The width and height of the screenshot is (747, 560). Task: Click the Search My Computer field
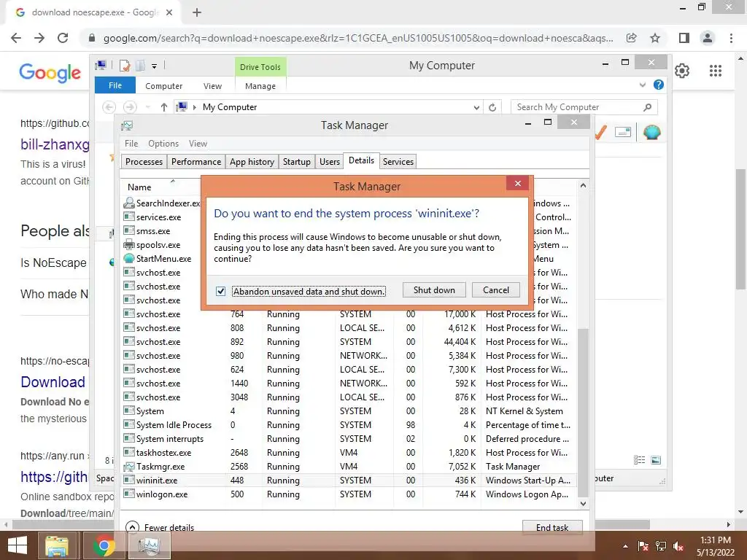(x=584, y=107)
